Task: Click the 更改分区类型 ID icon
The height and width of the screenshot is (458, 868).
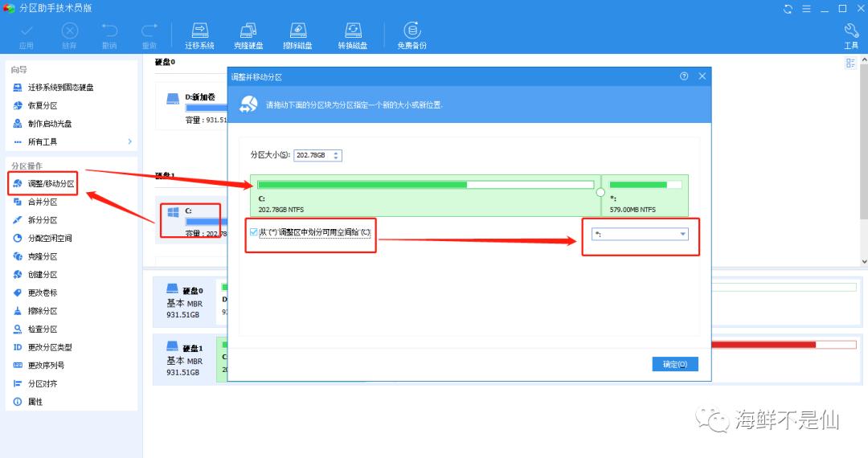Action: [x=17, y=347]
